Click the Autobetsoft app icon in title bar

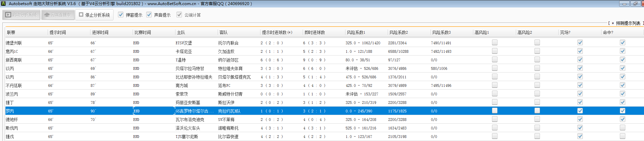point(3,4)
